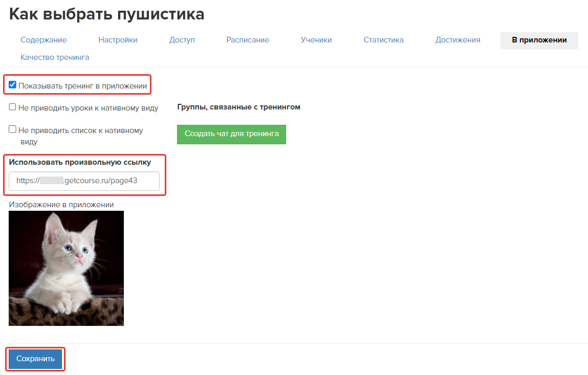Click the blue Сохранить button

point(35,359)
